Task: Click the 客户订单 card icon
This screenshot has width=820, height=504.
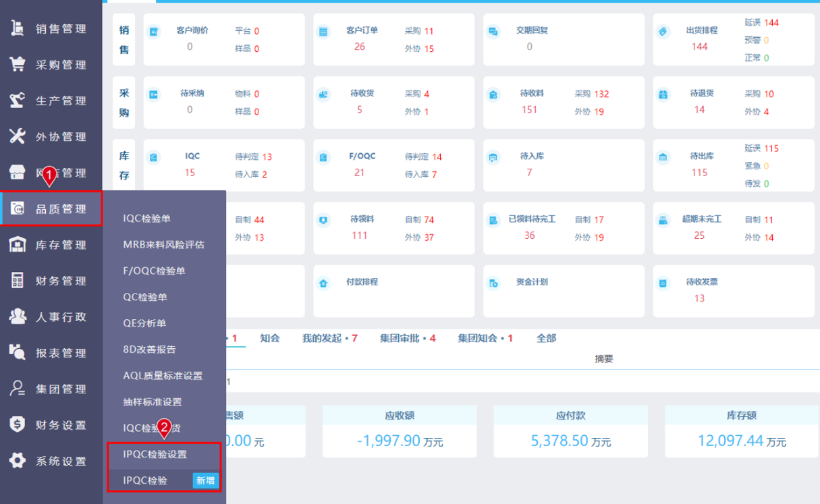Action: click(x=323, y=31)
